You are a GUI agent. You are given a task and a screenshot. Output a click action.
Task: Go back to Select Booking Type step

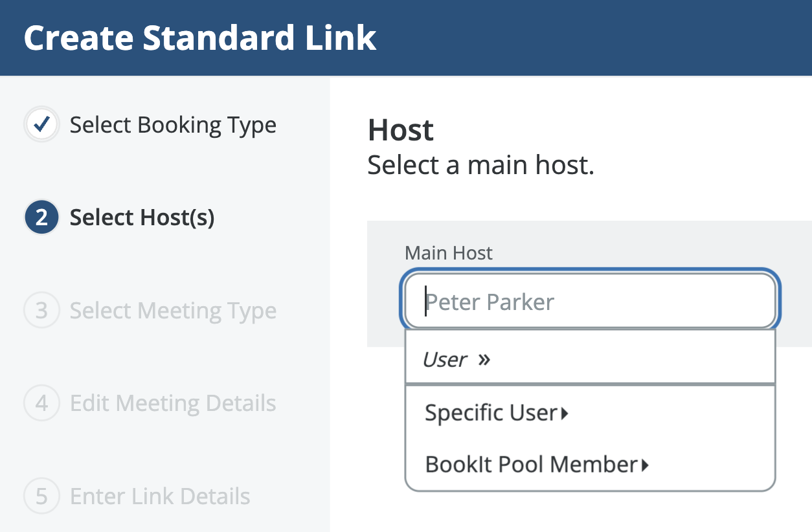coord(173,125)
